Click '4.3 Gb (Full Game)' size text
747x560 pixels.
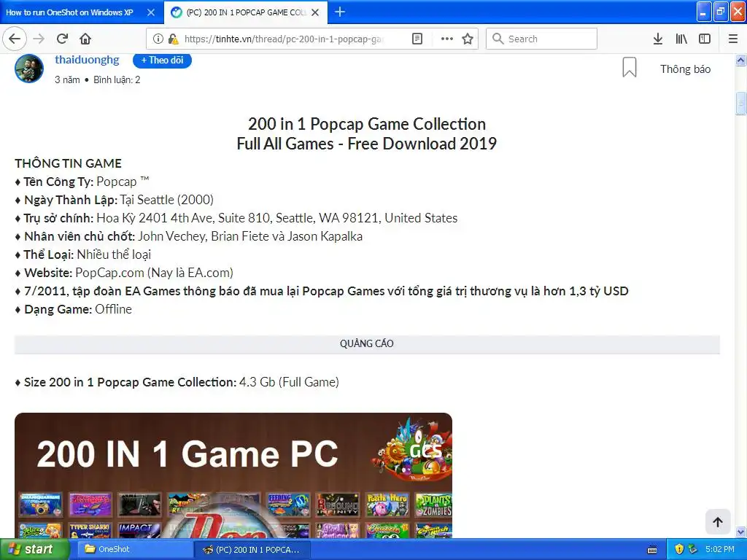tap(289, 382)
